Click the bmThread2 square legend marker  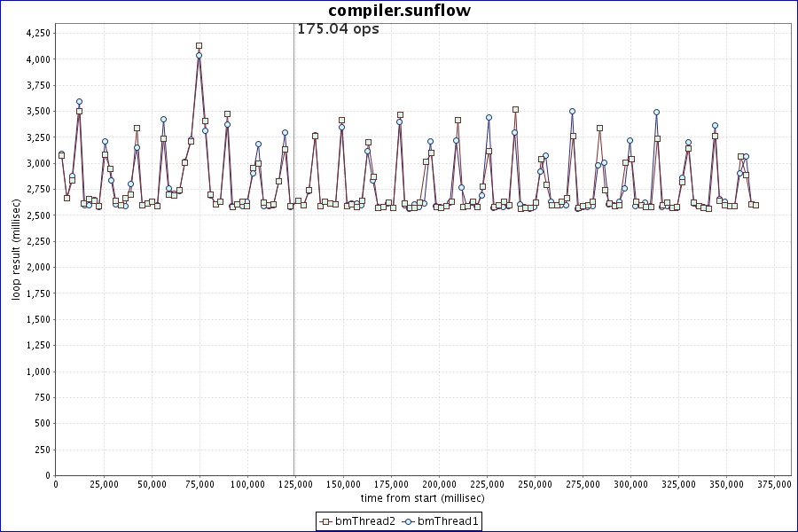point(326,521)
